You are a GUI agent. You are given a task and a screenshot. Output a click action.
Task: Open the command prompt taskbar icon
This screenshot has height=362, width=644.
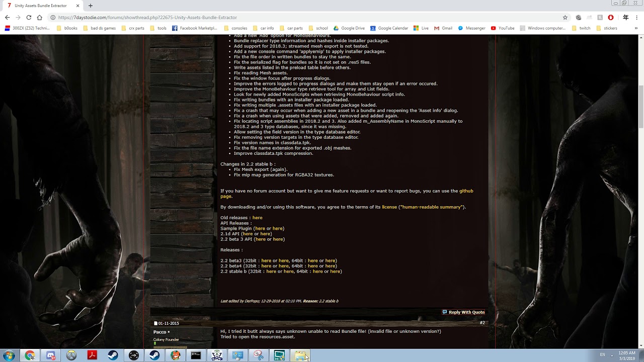[196, 355]
